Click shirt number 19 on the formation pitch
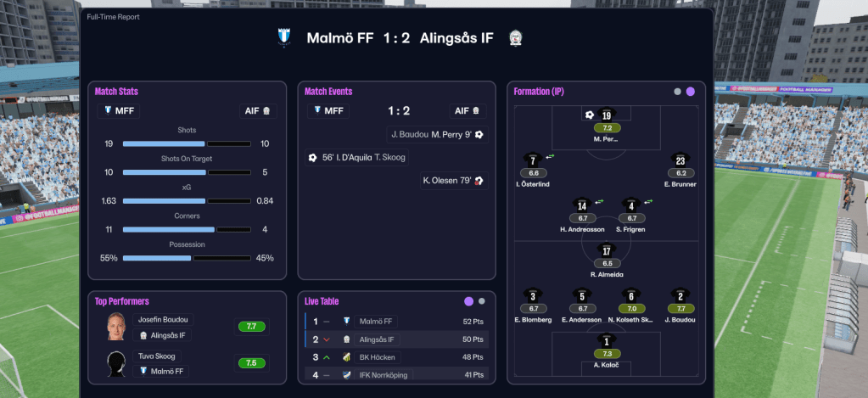 click(607, 115)
